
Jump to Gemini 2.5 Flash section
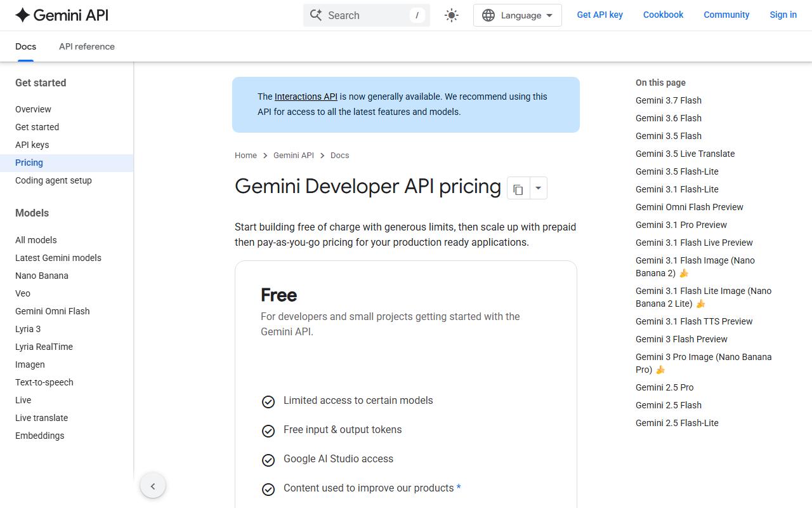tap(669, 405)
